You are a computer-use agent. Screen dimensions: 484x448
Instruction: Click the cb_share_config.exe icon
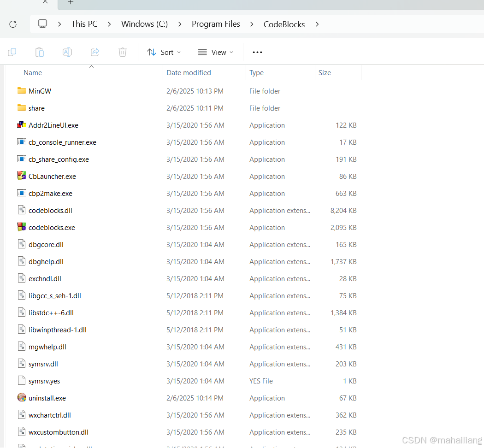point(22,159)
